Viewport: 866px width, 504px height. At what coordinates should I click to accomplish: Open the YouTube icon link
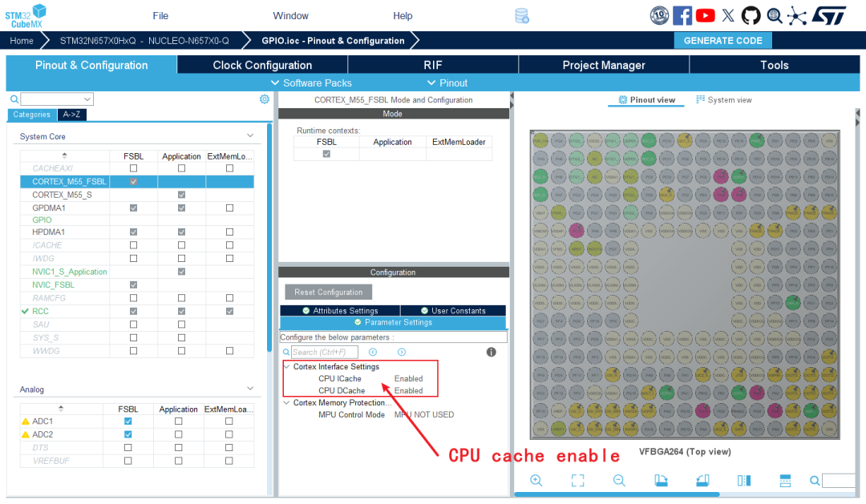[x=706, y=15]
